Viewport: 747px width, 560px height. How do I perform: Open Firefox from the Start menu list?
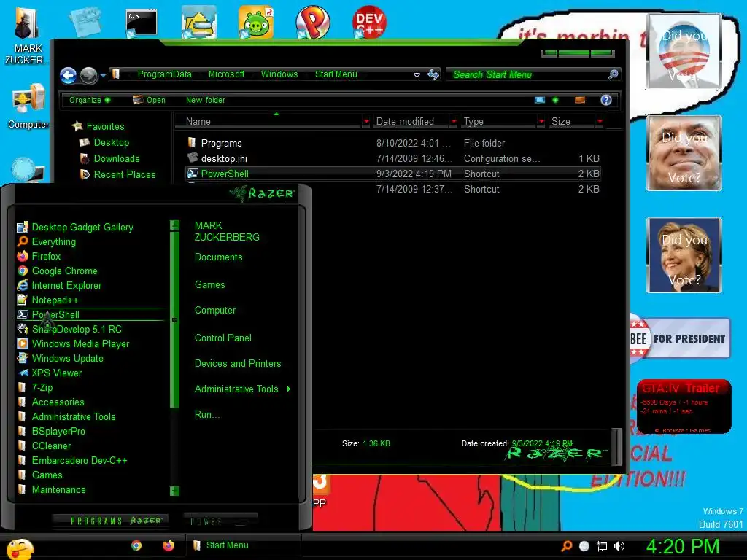pos(46,256)
